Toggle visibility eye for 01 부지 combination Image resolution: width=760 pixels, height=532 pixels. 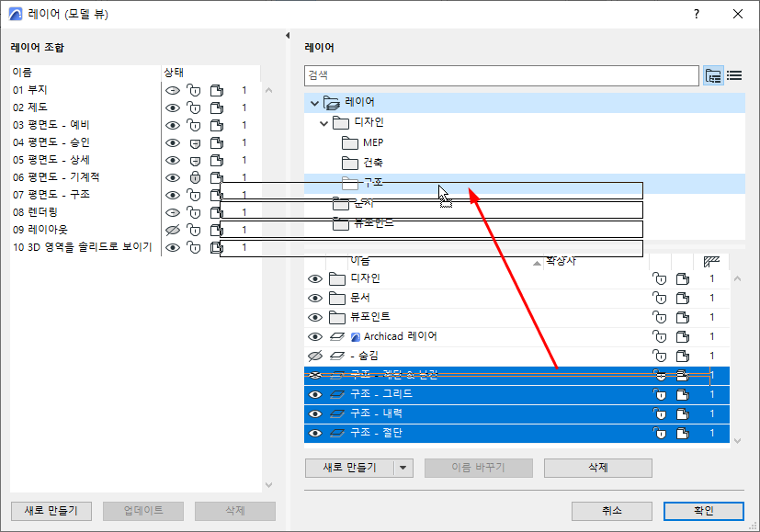click(x=173, y=91)
